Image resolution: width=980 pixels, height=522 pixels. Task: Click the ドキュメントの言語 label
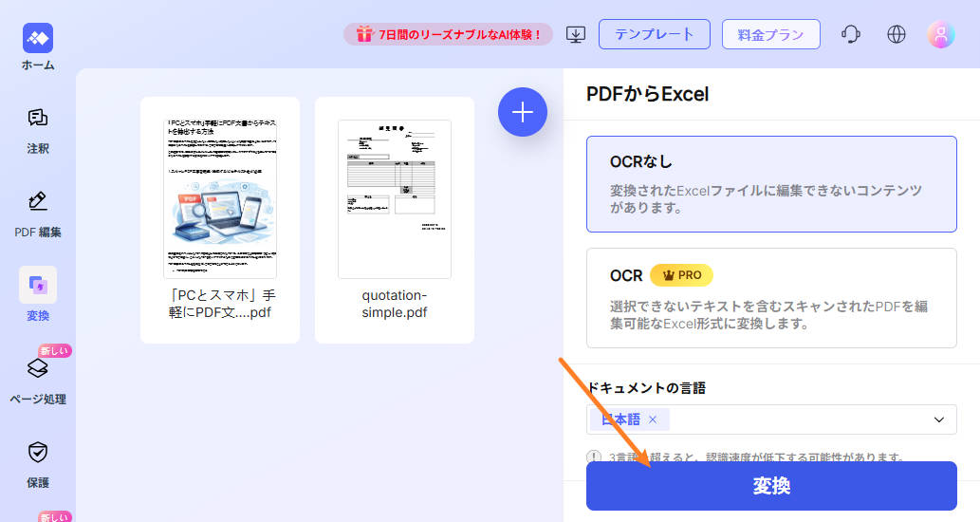tap(646, 387)
